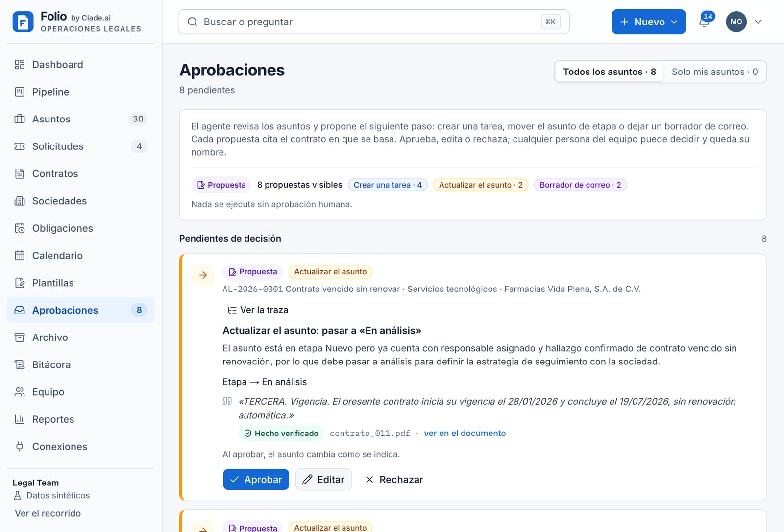Open the Calendario page
Viewport: 784px width, 532px height.
81,256
